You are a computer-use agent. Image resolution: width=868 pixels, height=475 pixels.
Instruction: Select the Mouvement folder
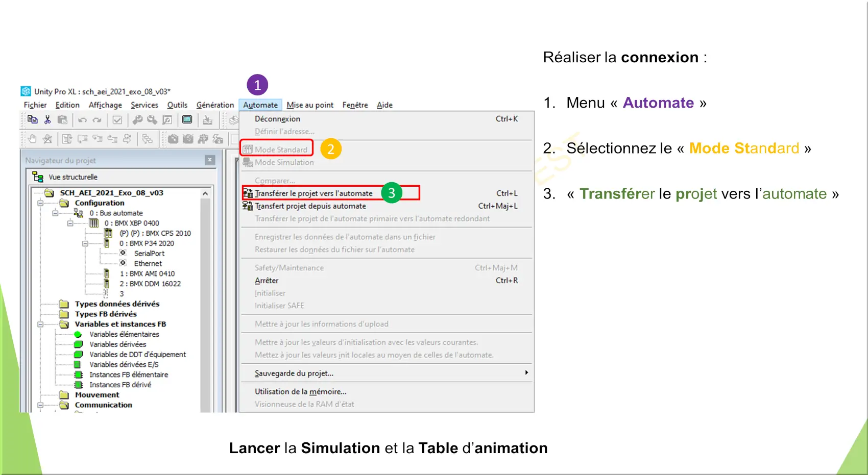point(97,395)
